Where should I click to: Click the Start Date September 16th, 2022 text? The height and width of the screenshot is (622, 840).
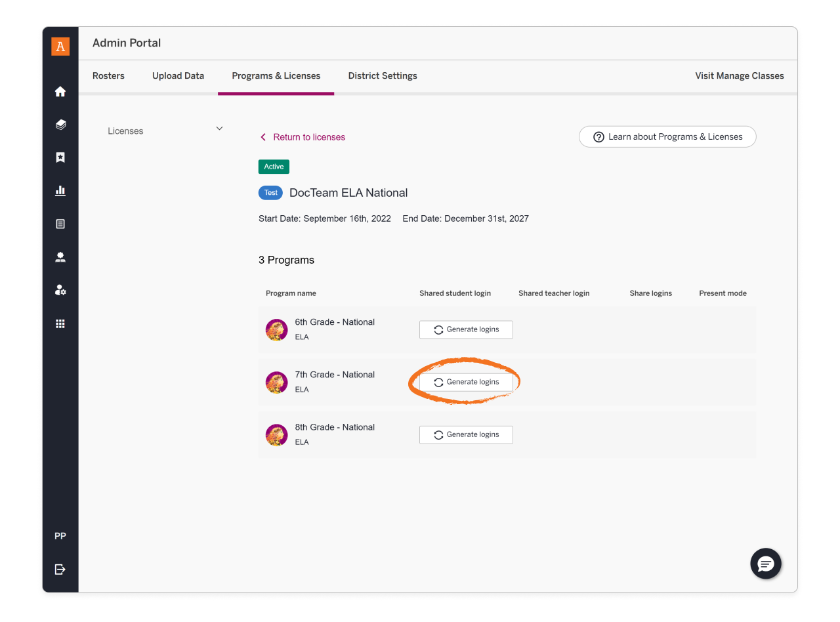coord(325,218)
